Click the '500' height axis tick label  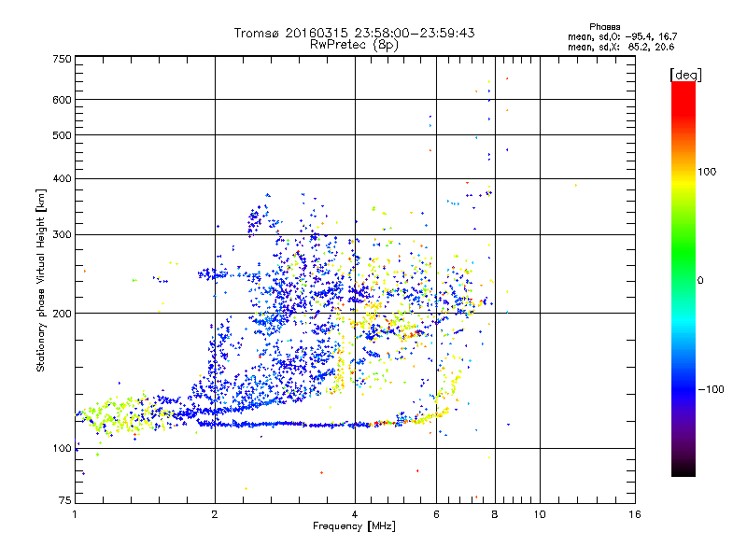(62, 135)
